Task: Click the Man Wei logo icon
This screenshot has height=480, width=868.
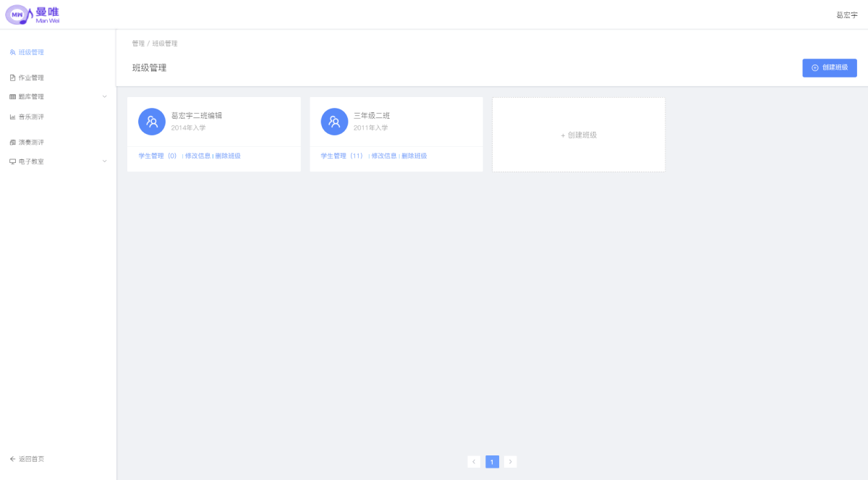Action: [x=18, y=14]
